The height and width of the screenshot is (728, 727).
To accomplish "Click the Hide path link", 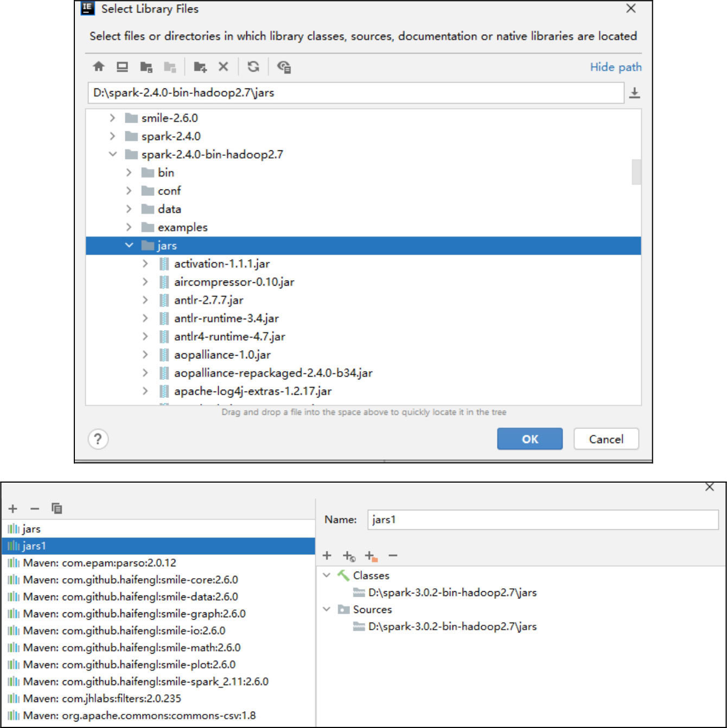I will coord(616,67).
